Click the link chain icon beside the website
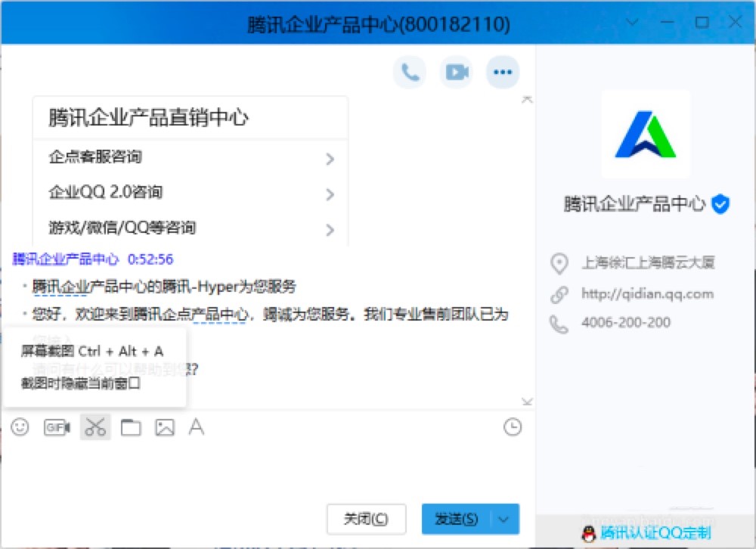This screenshot has height=549, width=756. [559, 294]
